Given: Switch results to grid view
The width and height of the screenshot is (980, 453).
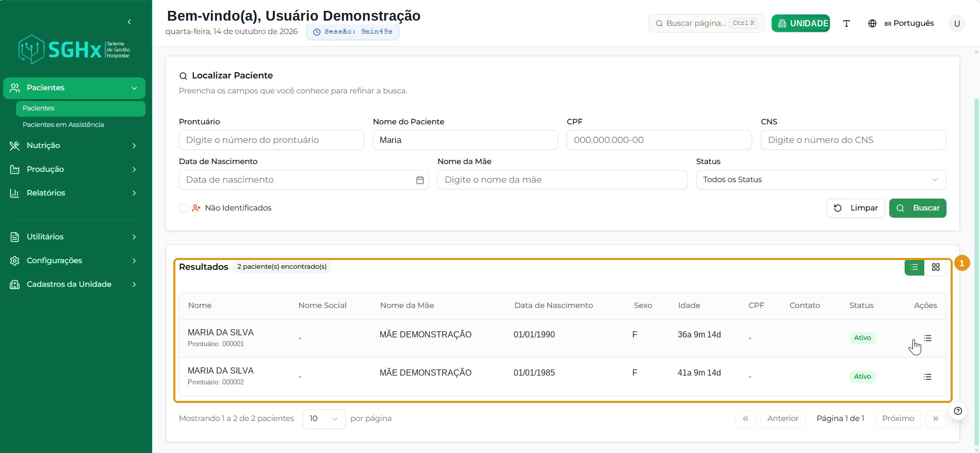Looking at the screenshot, I should click(x=936, y=267).
